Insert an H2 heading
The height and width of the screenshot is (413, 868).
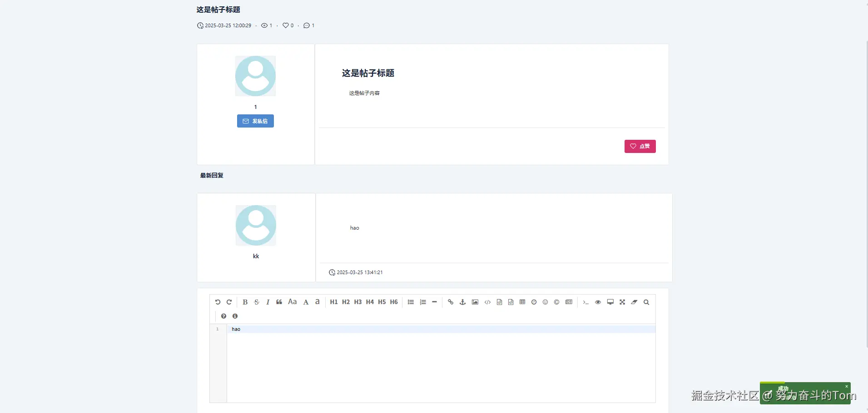(x=346, y=302)
